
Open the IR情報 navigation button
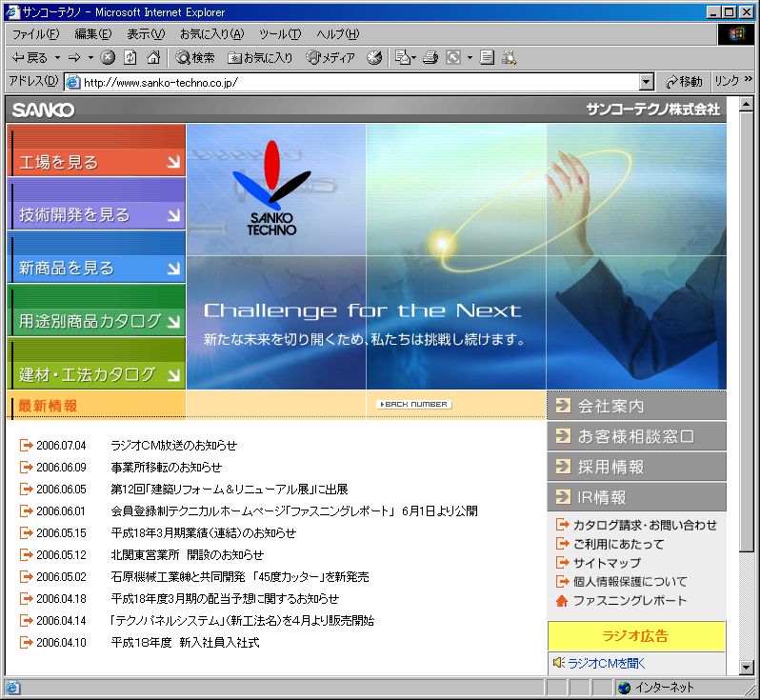[x=636, y=497]
